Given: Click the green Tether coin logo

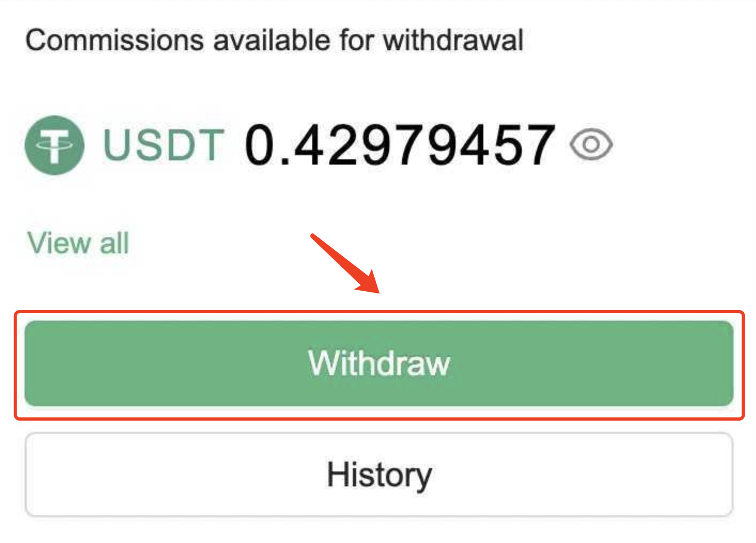Looking at the screenshot, I should [55, 145].
